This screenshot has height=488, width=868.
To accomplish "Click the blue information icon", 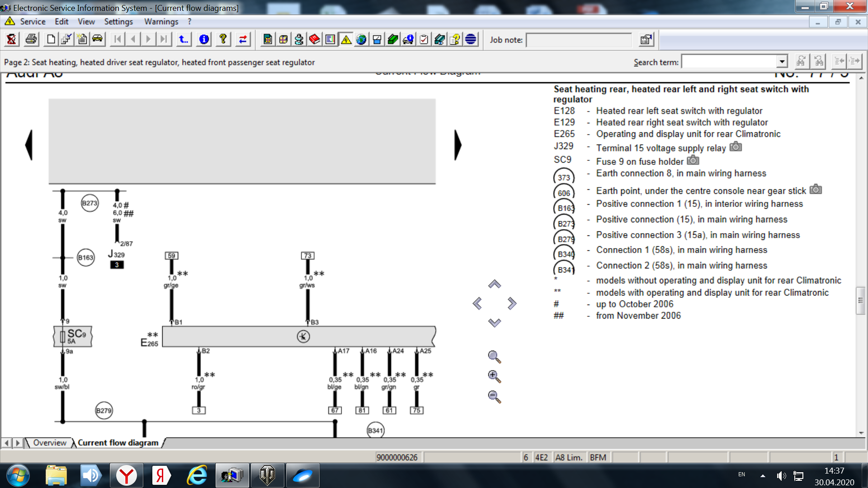I will tap(204, 40).
